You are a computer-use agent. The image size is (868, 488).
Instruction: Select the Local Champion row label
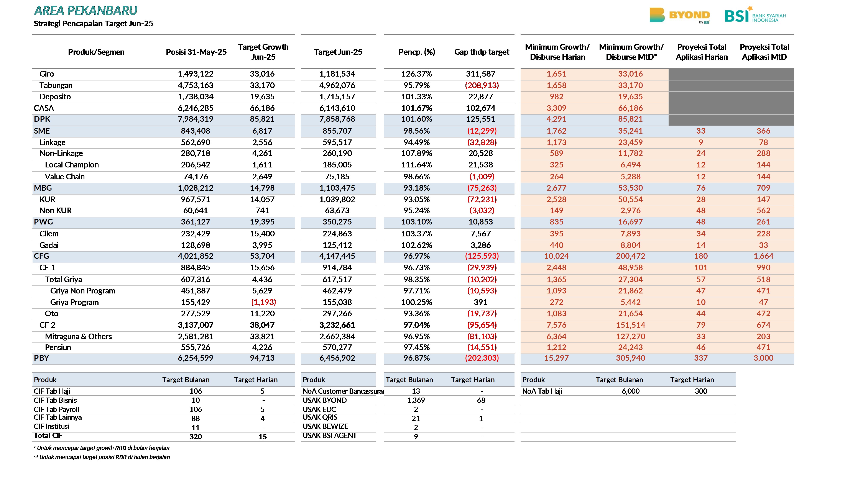click(x=72, y=165)
